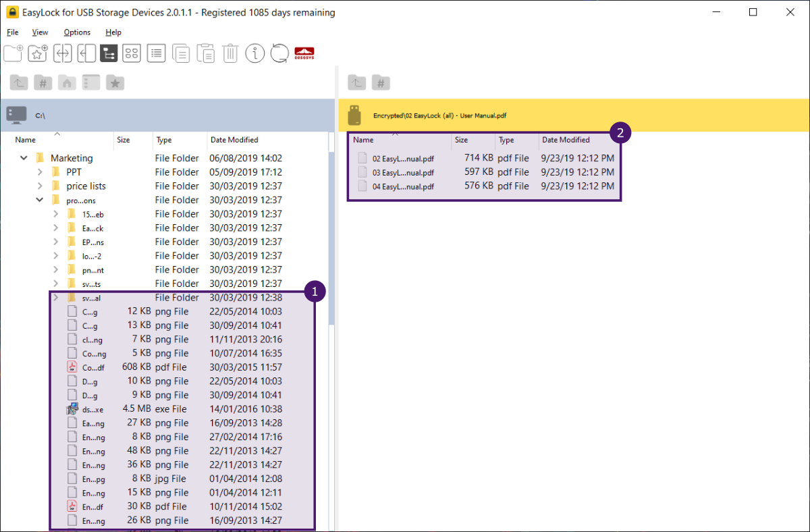Click the ds...xe executable file icon
Viewport: 810px width, 532px height.
(x=73, y=408)
